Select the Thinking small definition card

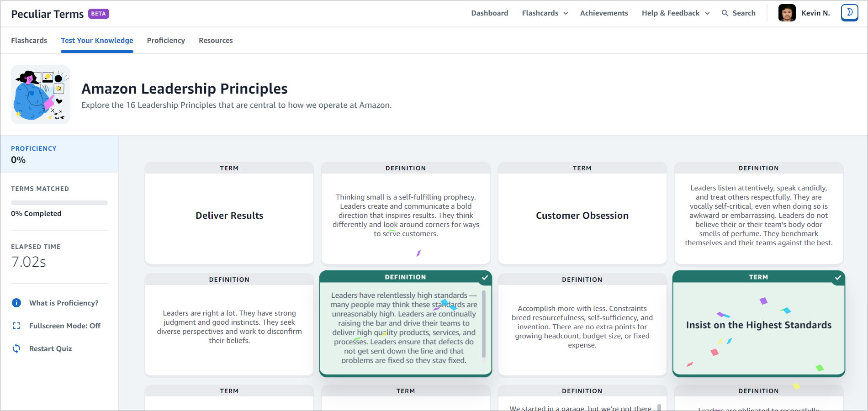pos(406,213)
